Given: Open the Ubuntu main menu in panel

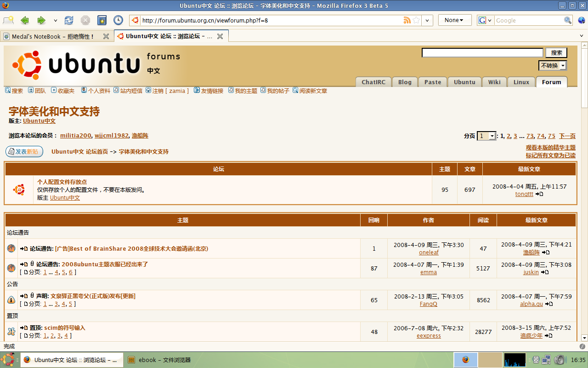Looking at the screenshot, I should pyautogui.click(x=8, y=360).
